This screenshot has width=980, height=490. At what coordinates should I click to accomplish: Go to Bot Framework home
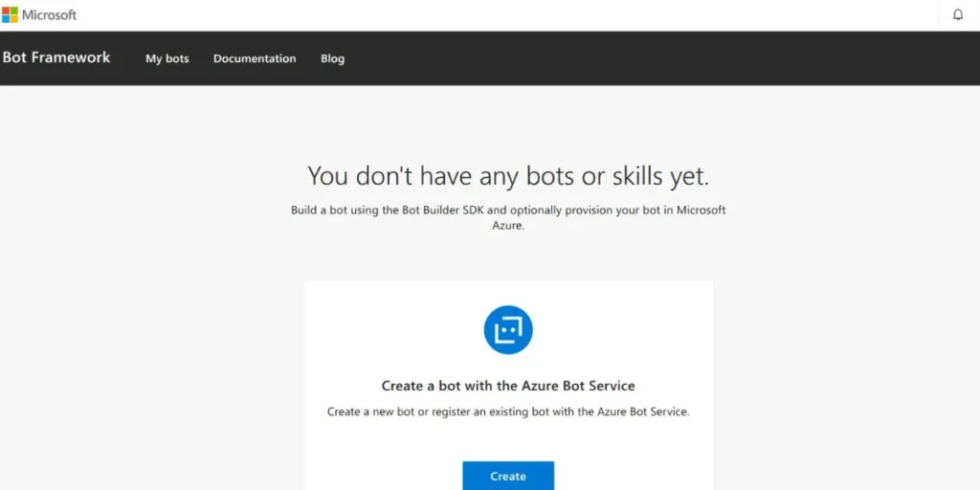(x=56, y=57)
